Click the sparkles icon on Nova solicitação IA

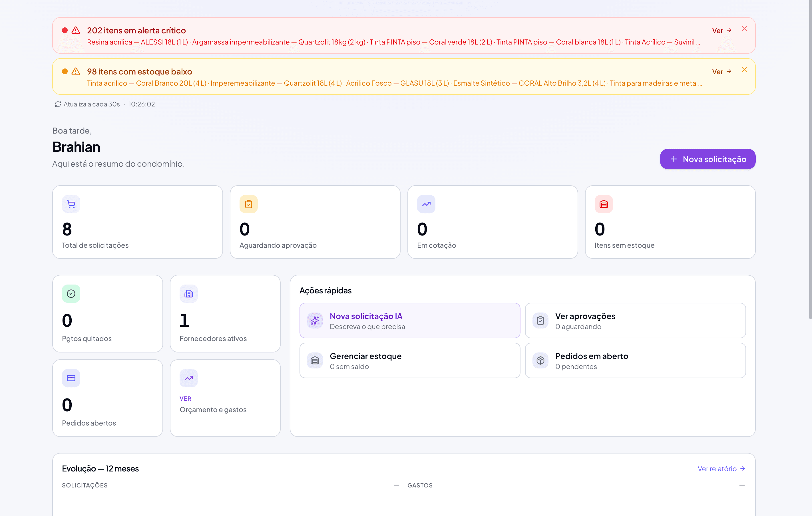315,321
